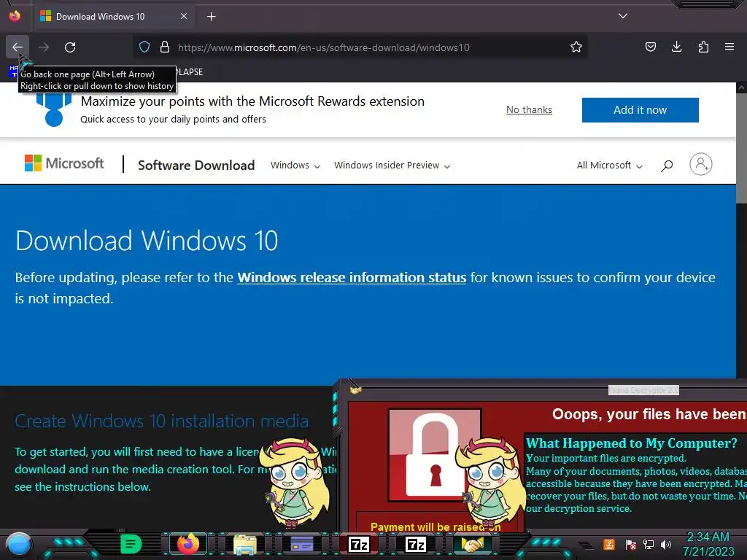Open the list all tabs dropdown
The height and width of the screenshot is (560, 747).
623,16
